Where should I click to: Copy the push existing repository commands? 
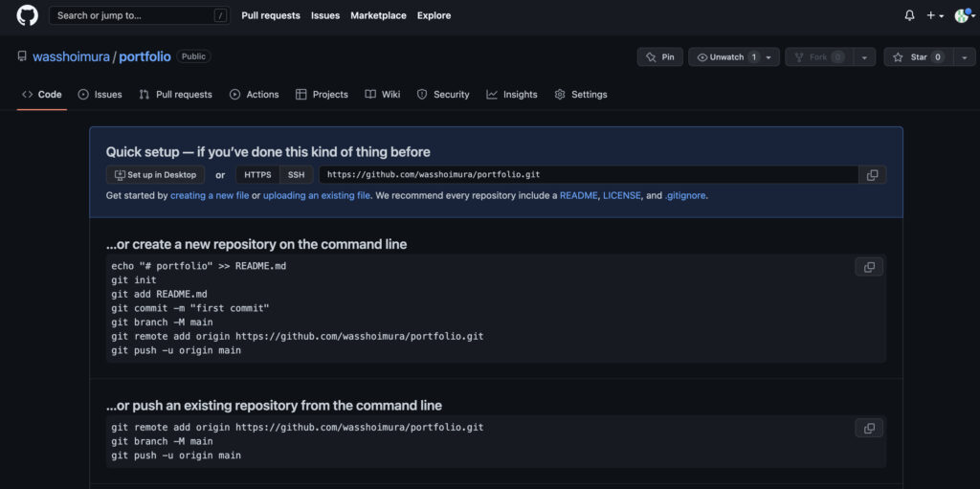pos(869,429)
